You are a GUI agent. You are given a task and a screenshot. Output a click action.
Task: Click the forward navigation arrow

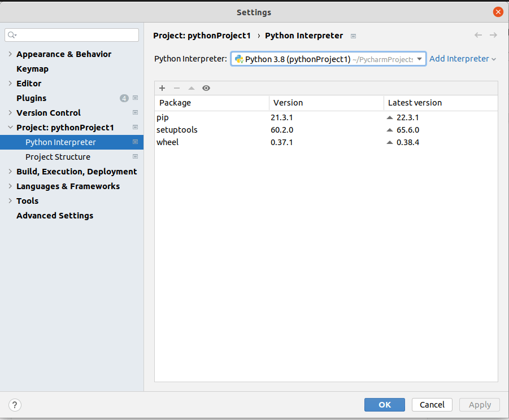click(493, 36)
